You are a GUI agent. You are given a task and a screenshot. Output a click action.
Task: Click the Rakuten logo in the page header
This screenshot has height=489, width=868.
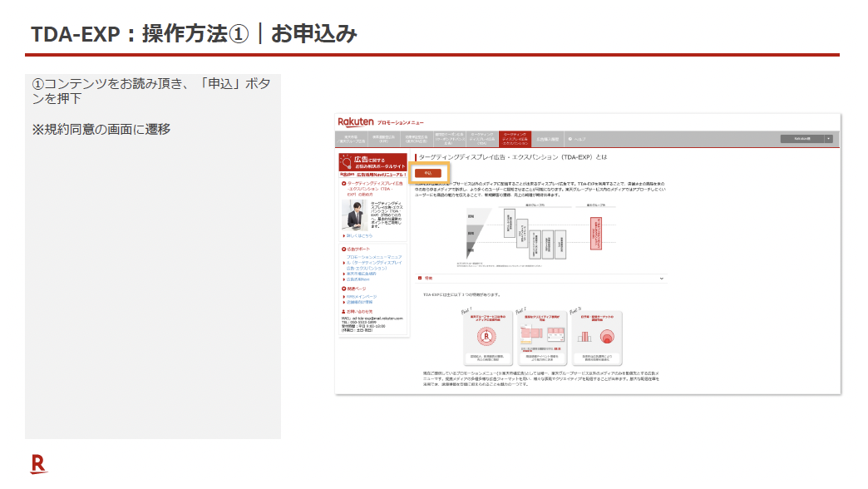tap(355, 122)
